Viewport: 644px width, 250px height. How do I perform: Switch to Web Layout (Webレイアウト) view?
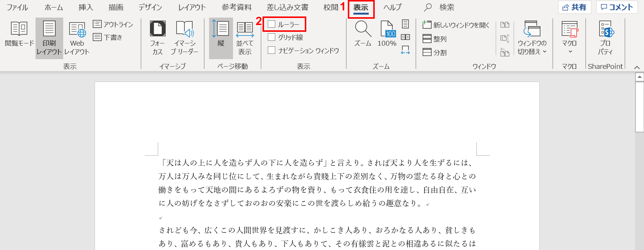[x=77, y=38]
